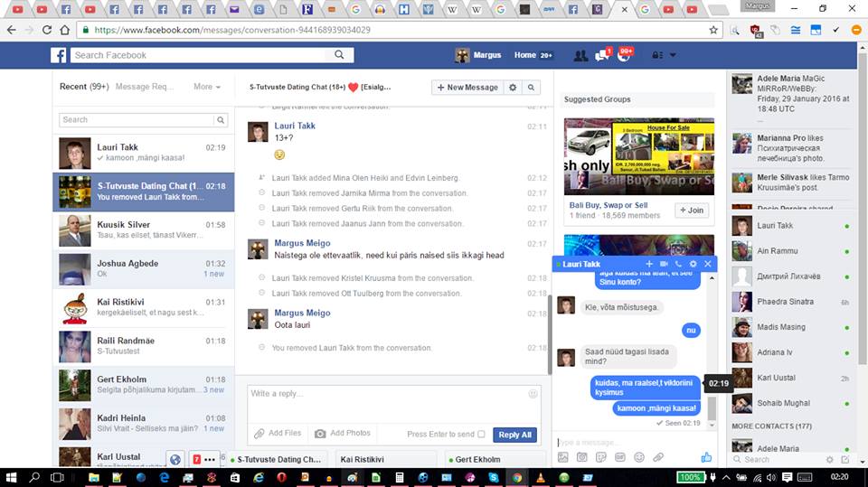The height and width of the screenshot is (487, 868).
Task: Open Kai Ristikivi chat tab
Action: 386,459
